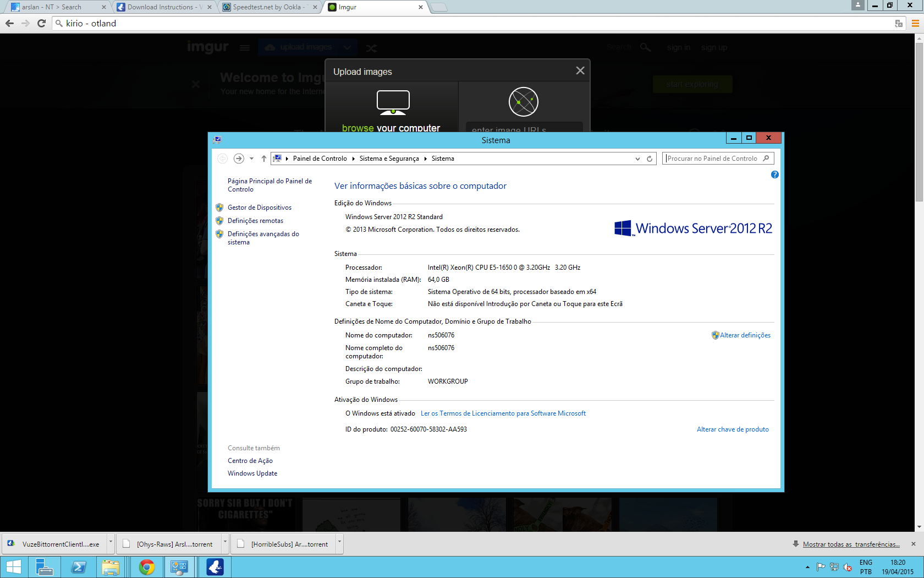This screenshot has height=578, width=924.
Task: Click Chrome reload button
Action: (x=41, y=23)
